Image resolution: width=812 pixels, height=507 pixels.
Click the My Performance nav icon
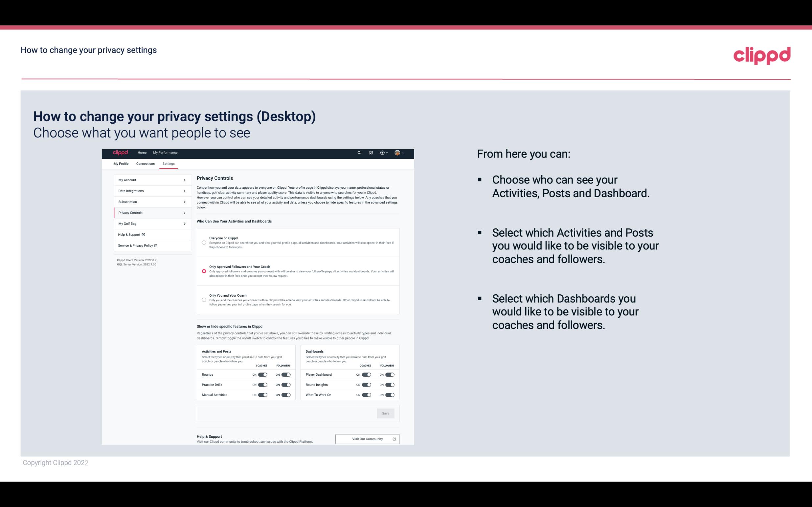coord(166,153)
